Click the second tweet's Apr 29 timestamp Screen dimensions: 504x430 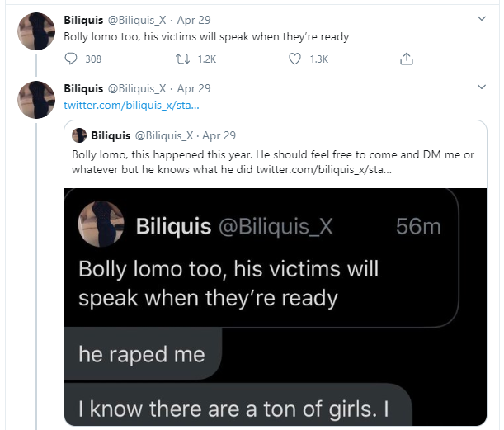(x=194, y=88)
